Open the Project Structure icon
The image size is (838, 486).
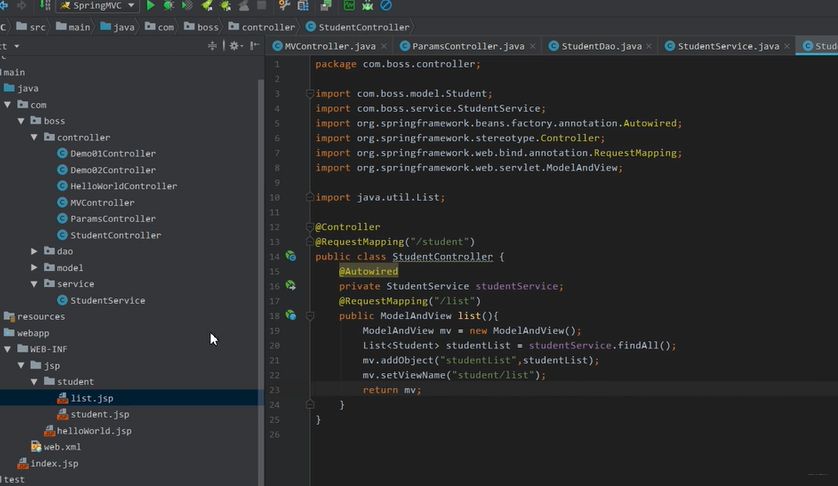click(303, 6)
